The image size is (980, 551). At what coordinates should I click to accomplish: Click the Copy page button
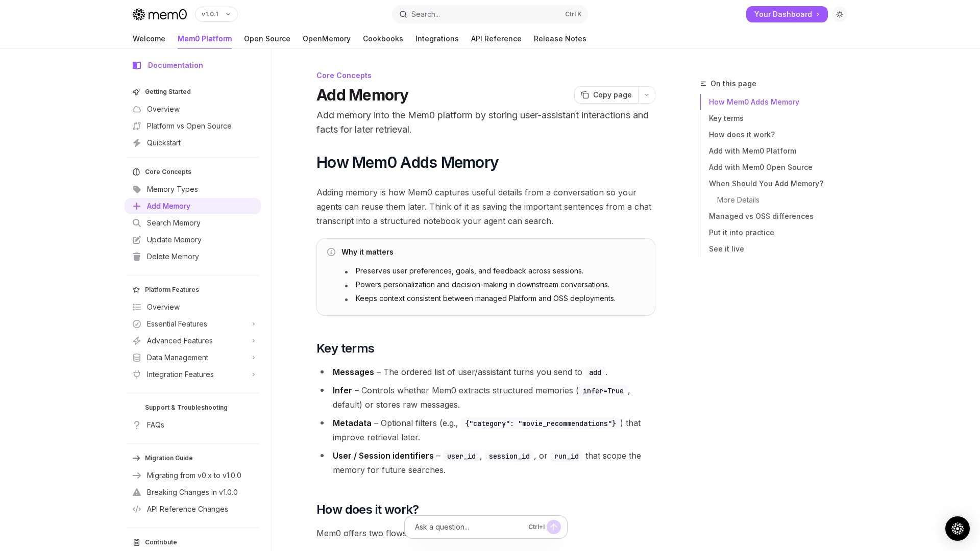(x=606, y=95)
